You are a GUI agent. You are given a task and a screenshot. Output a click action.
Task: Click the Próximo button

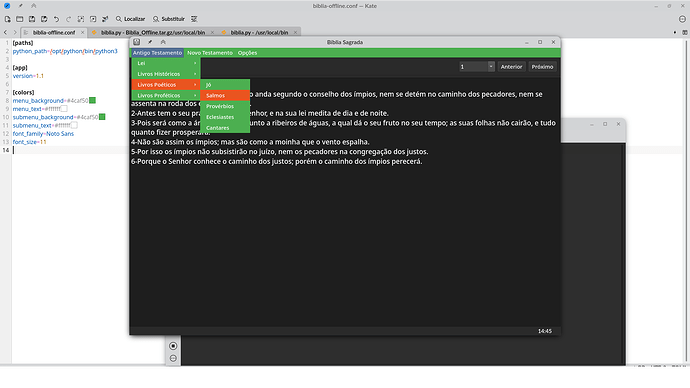coord(542,67)
